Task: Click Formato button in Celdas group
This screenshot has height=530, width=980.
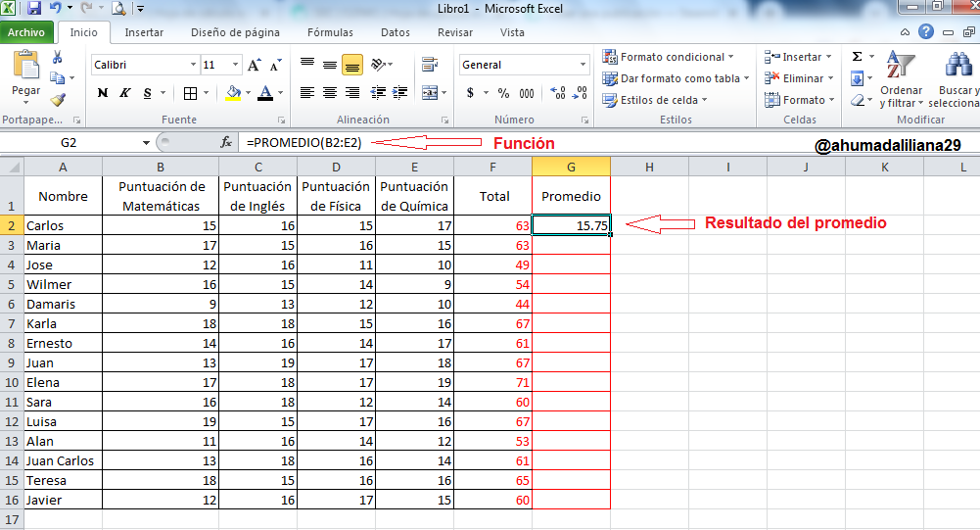Action: [x=800, y=100]
